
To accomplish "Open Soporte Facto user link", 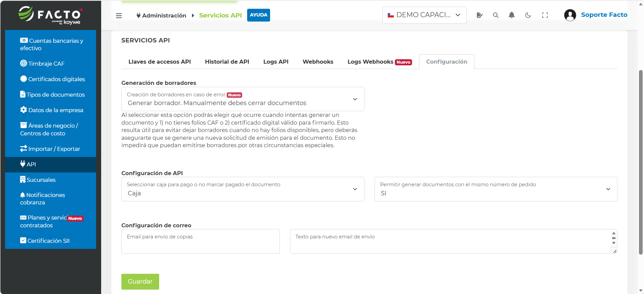I will (604, 15).
